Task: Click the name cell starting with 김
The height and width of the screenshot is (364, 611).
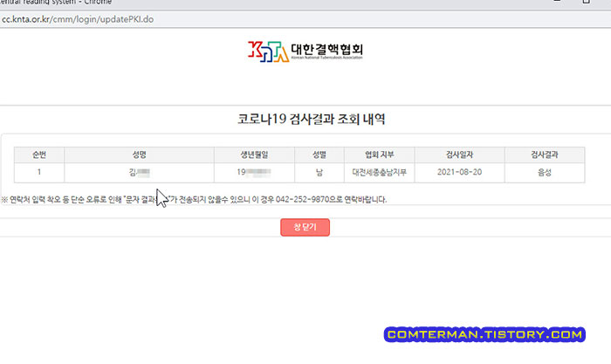Action: click(139, 172)
